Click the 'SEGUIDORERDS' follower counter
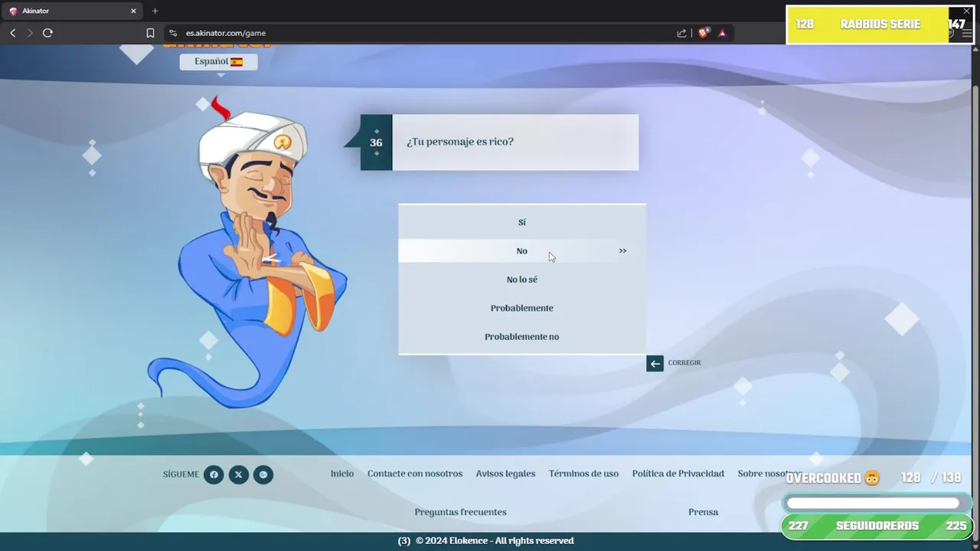This screenshot has height=551, width=980. 876,527
